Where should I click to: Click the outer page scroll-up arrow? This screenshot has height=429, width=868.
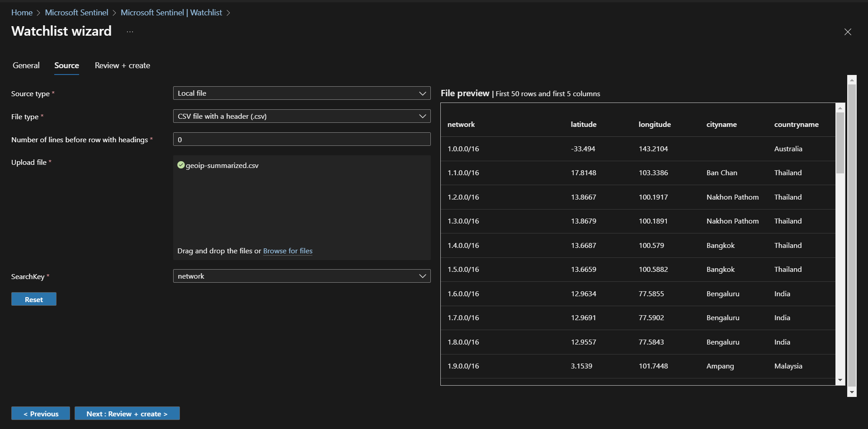(x=852, y=80)
